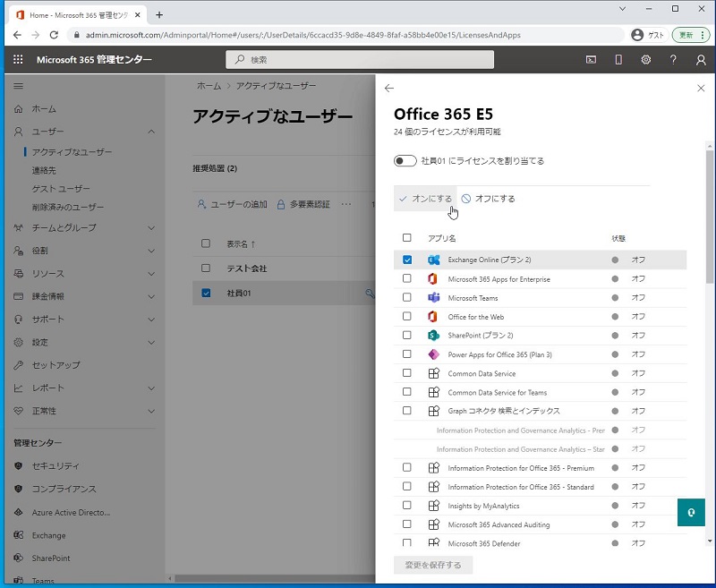This screenshot has height=588, width=716.
Task: Expand the 設定 navigation section
Action: pyautogui.click(x=151, y=343)
